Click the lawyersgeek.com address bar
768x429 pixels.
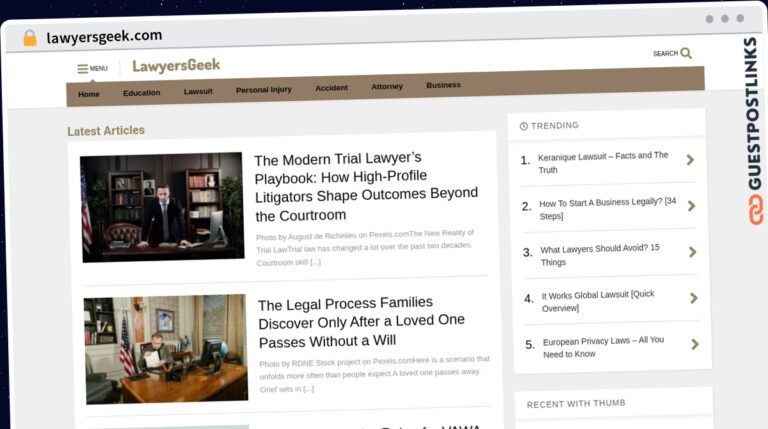tap(104, 37)
